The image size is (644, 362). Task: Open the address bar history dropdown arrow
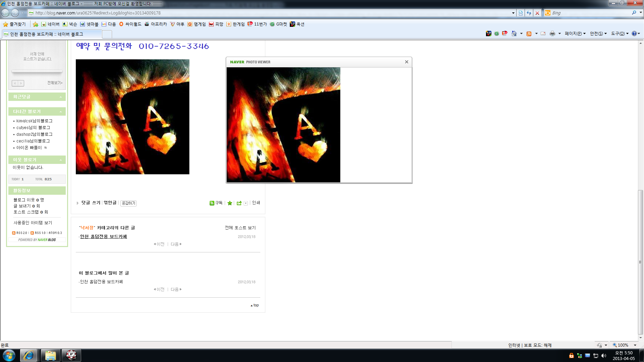[513, 13]
